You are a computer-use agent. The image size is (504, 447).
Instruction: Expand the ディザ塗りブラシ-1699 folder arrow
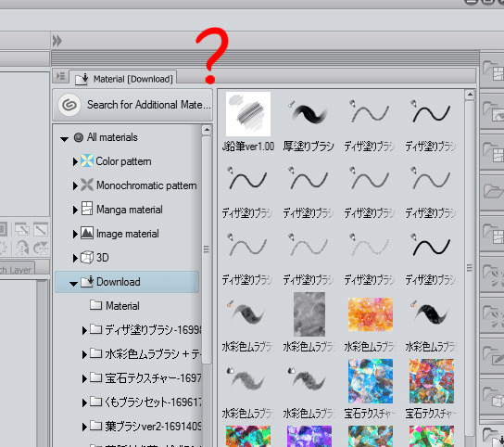click(84, 330)
